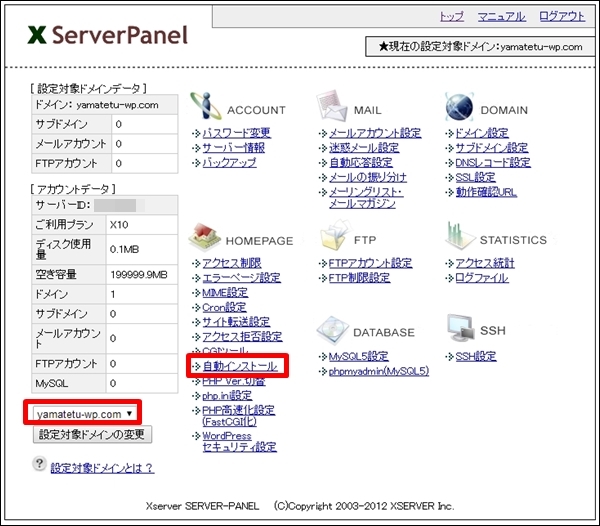
Task: Open 迷惑メール設定 link
Action: (x=364, y=148)
